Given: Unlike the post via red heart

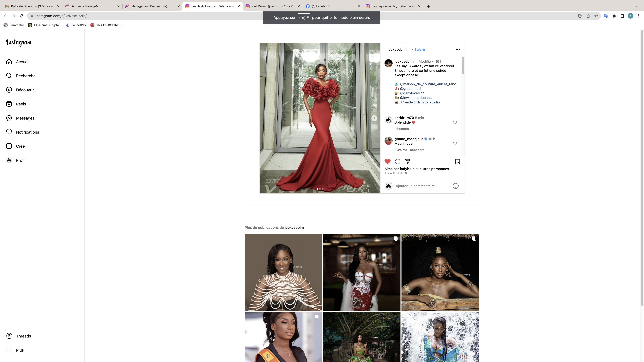Looking at the screenshot, I should (388, 161).
